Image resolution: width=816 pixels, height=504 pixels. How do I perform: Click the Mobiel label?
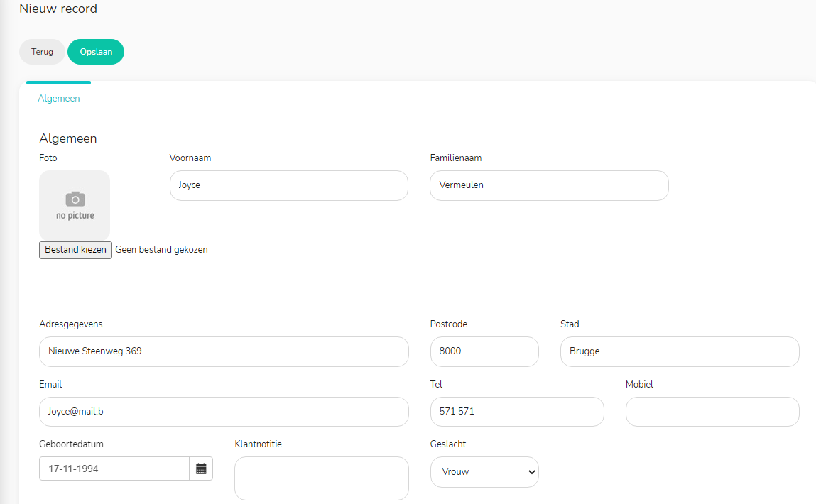click(640, 384)
